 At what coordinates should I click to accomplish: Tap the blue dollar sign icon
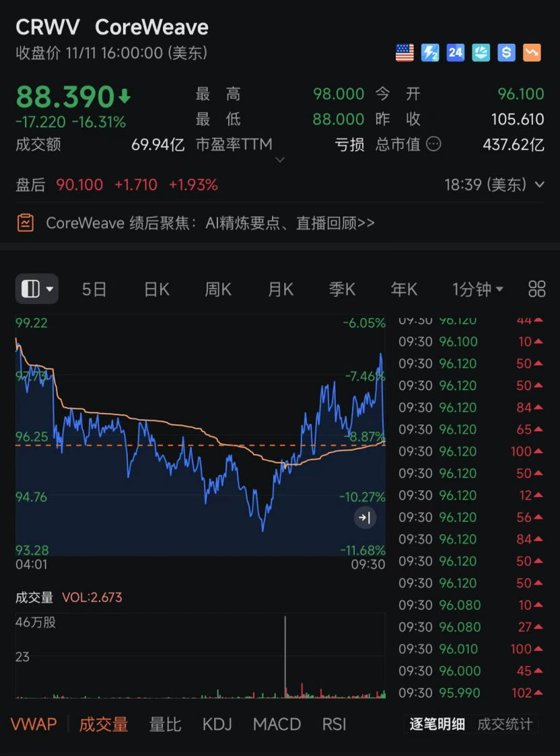coord(506,52)
